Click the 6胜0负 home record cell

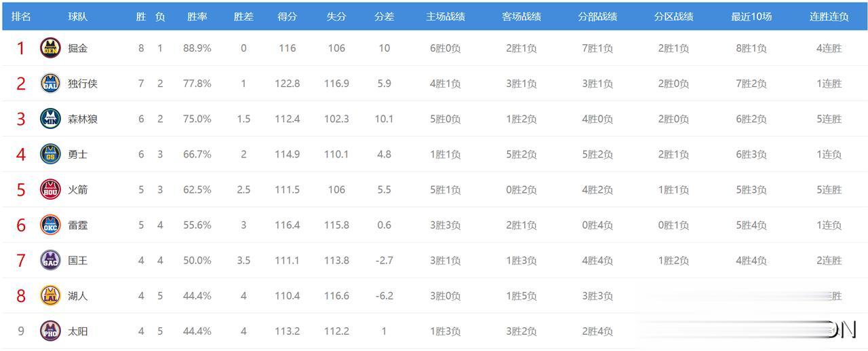[x=446, y=48]
